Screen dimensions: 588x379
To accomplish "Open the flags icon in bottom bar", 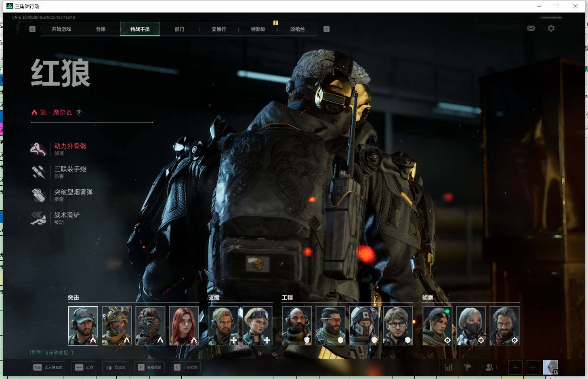I will pos(468,367).
